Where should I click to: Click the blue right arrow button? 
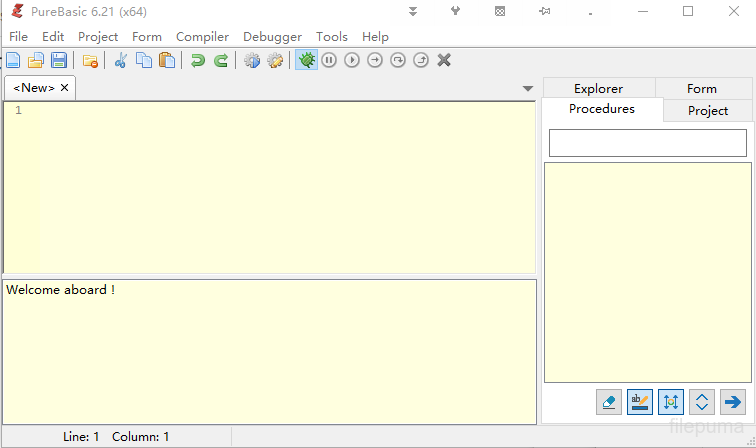(733, 402)
